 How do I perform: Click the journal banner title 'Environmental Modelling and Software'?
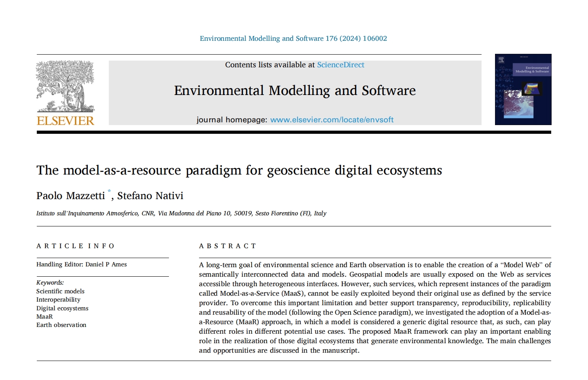click(x=295, y=91)
